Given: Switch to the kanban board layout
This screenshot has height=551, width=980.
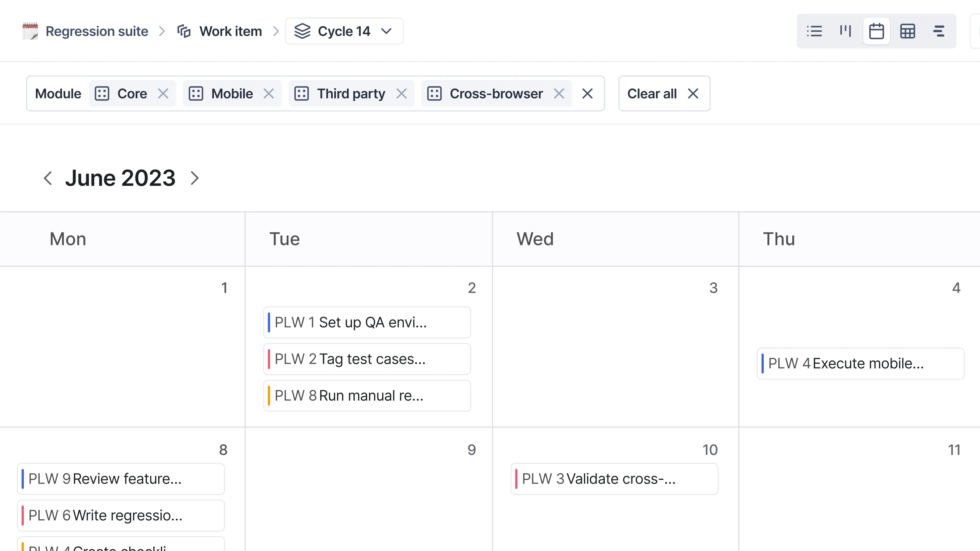Looking at the screenshot, I should 845,31.
